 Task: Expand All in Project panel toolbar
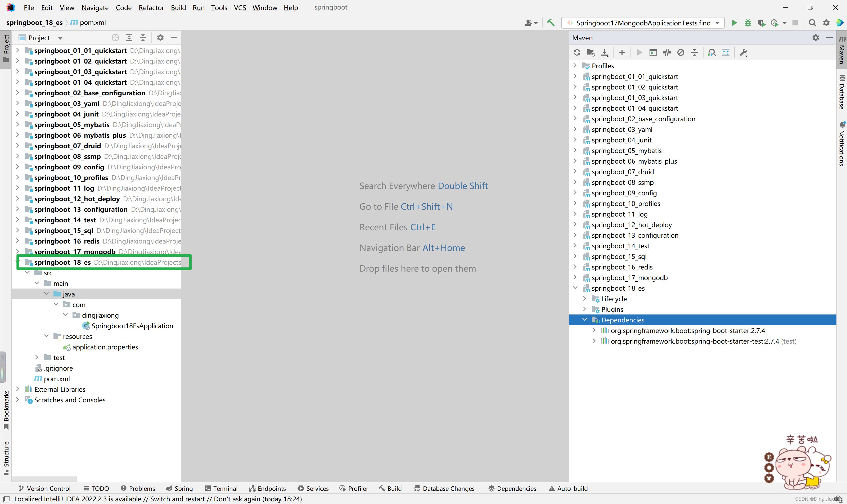129,38
